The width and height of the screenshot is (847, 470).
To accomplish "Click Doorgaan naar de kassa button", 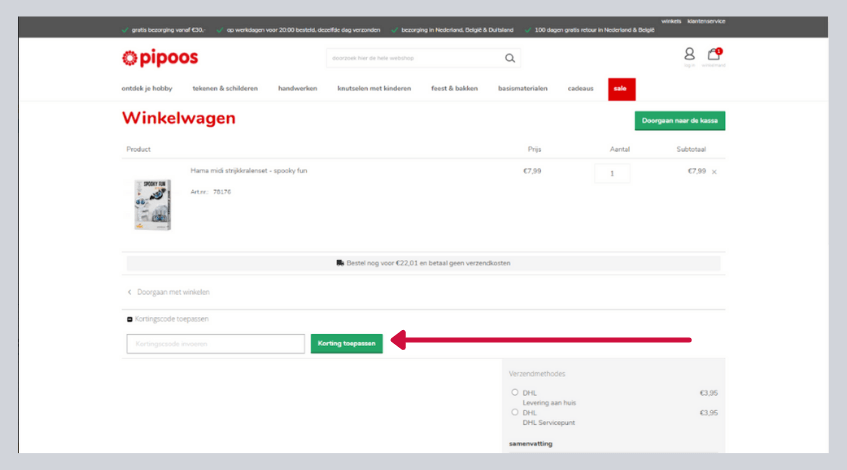I will tap(679, 120).
